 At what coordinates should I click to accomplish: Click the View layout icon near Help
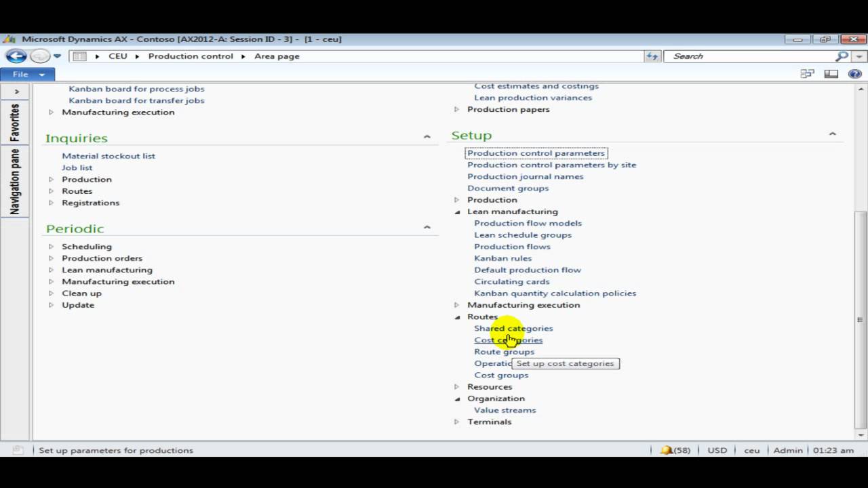(831, 74)
